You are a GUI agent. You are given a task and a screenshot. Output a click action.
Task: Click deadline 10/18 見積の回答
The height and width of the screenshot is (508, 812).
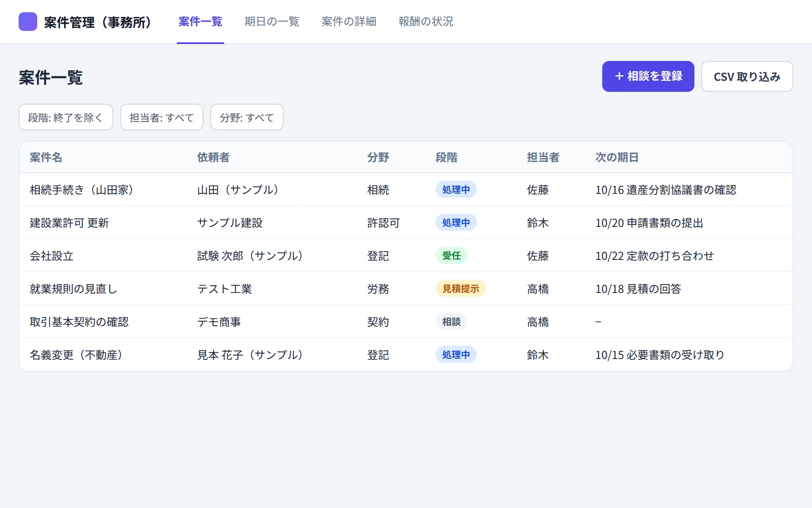tap(639, 289)
